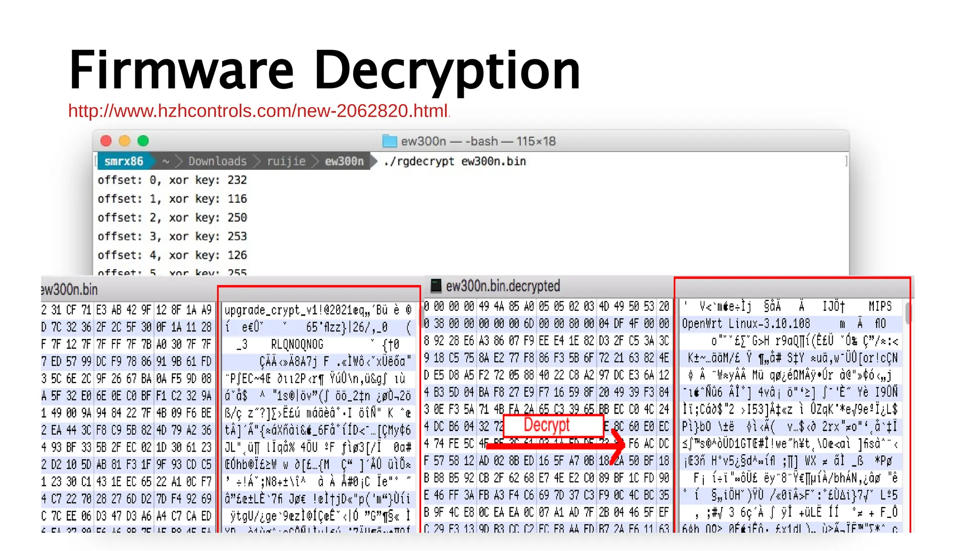The width and height of the screenshot is (980, 551).
Task: Click the ruijie path segment in prompt
Action: (286, 161)
